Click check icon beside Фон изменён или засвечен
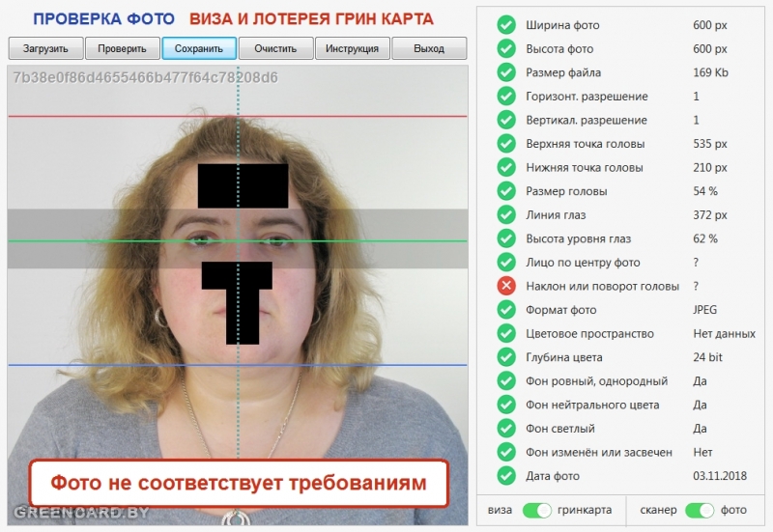The height and width of the screenshot is (532, 773). [506, 452]
